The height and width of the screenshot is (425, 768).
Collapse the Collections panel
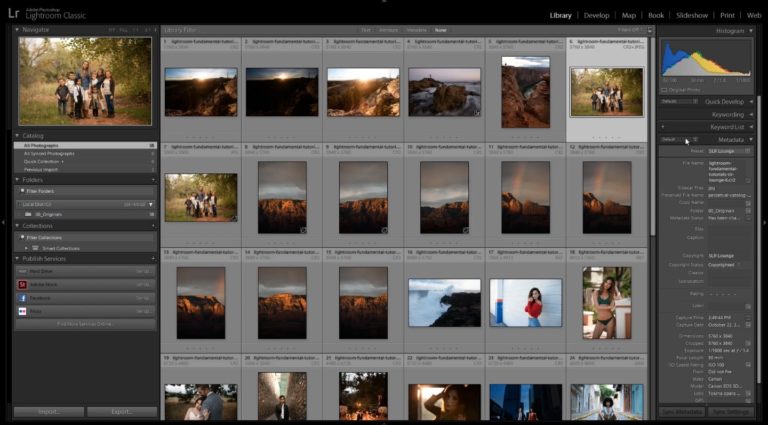(17, 226)
